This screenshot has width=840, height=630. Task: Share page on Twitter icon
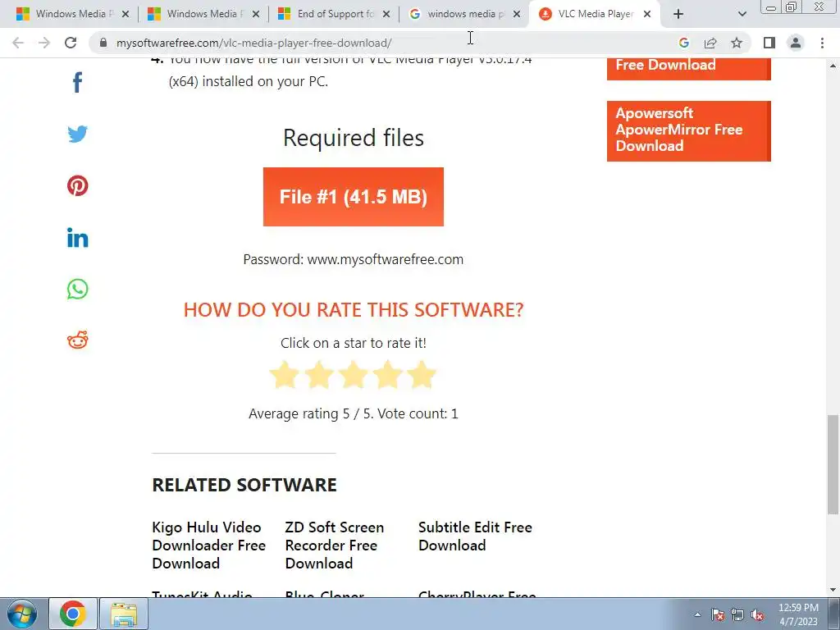pos(78,134)
